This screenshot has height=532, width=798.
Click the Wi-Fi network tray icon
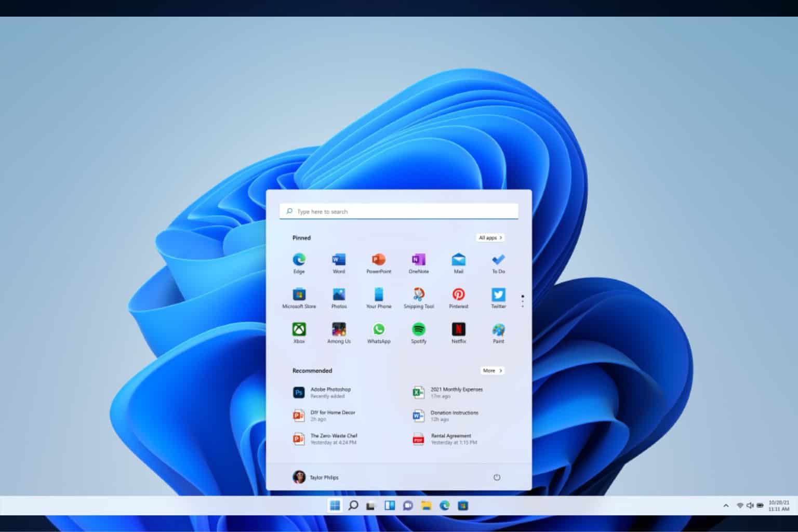tap(740, 506)
